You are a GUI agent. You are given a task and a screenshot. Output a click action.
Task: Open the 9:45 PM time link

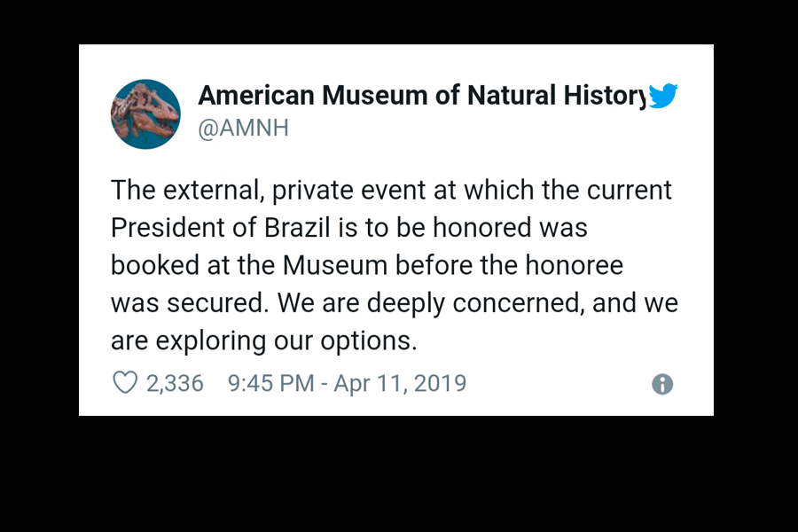click(270, 383)
